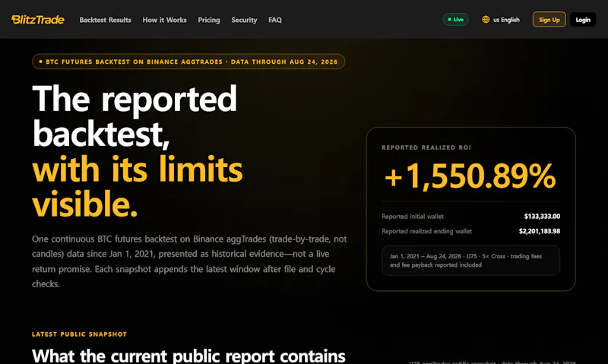This screenshot has height=364, width=608.
Task: Click the BlitzTrade logo
Action: 38,20
